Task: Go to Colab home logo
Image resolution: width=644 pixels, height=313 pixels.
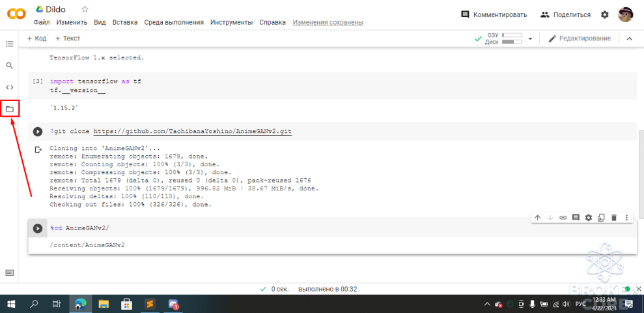Action: click(17, 14)
